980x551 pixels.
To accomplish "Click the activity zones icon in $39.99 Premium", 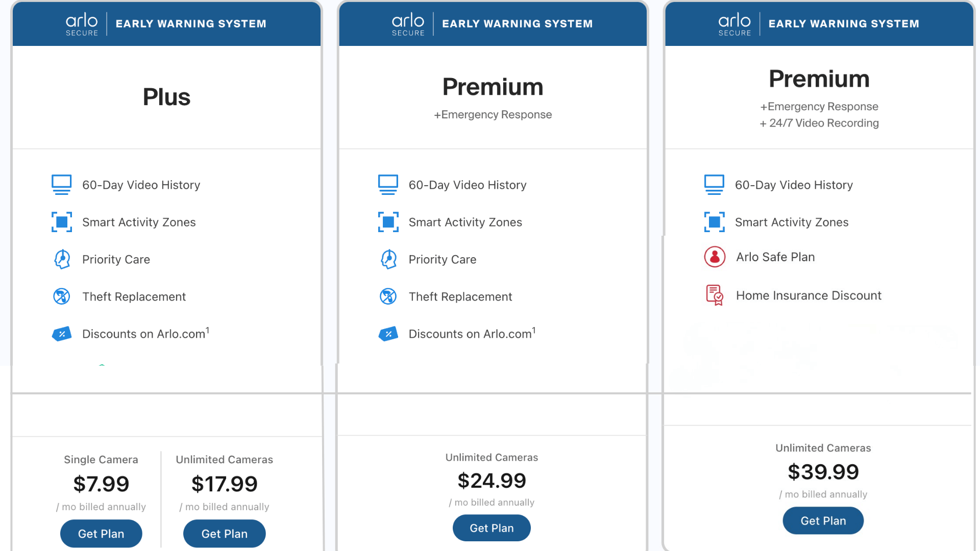I will tap(714, 222).
